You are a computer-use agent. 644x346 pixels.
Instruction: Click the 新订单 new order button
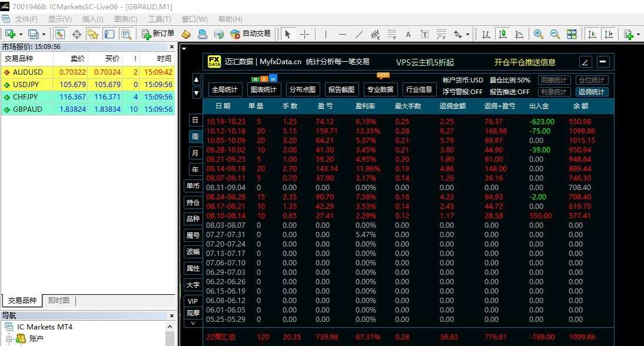click(158, 34)
